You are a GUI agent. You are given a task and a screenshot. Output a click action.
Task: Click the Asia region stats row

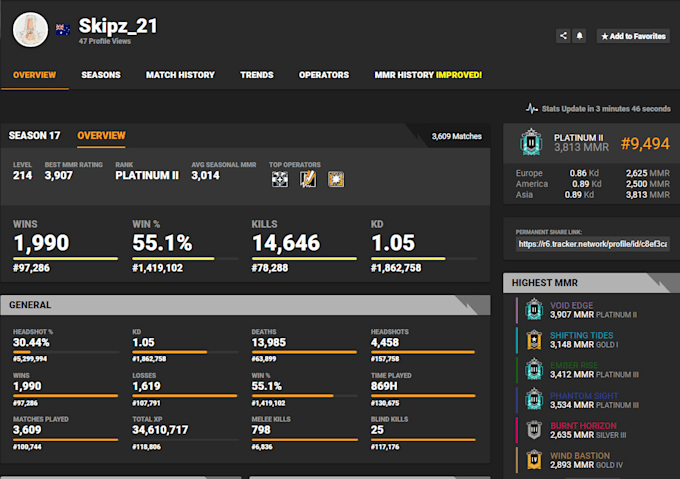[x=592, y=195]
